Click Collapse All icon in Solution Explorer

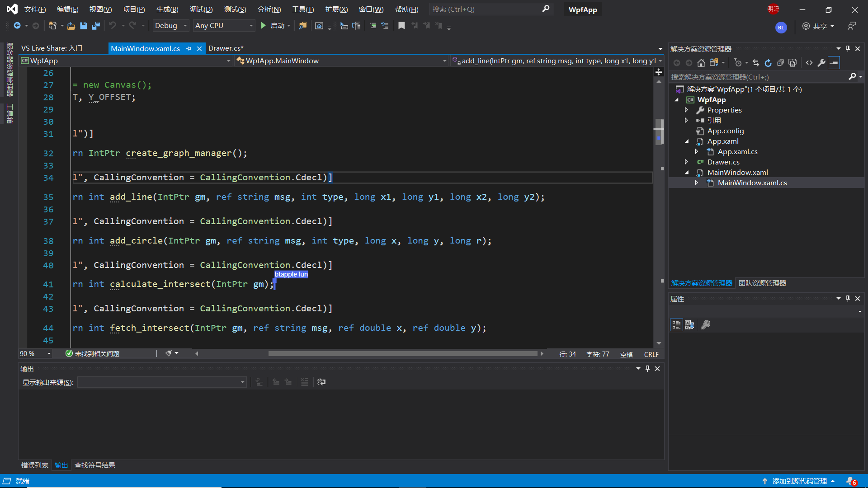point(780,63)
